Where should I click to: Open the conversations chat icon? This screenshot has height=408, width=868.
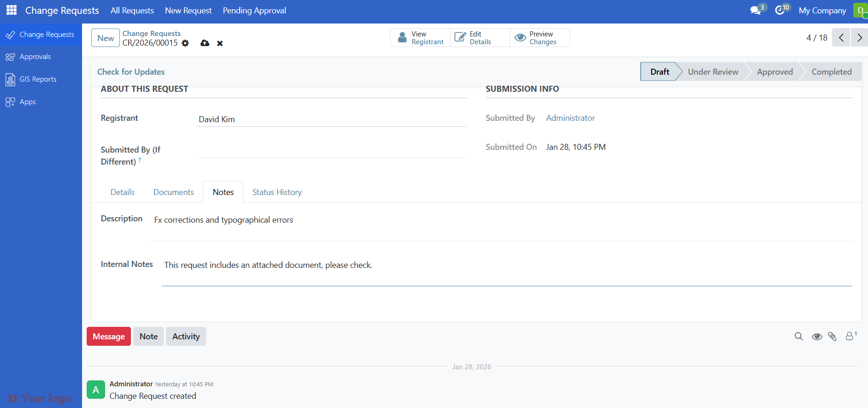coord(756,10)
